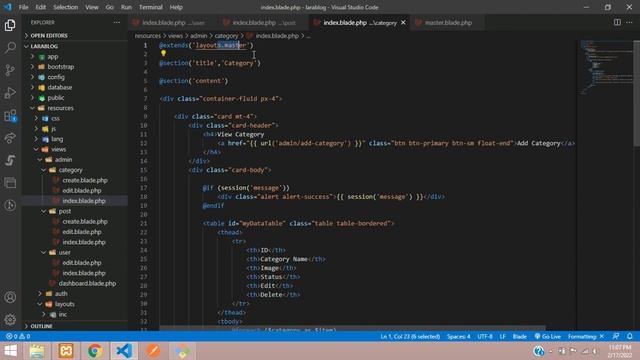Expand the config folder
Image resolution: width=640 pixels, height=360 pixels.
(56, 77)
